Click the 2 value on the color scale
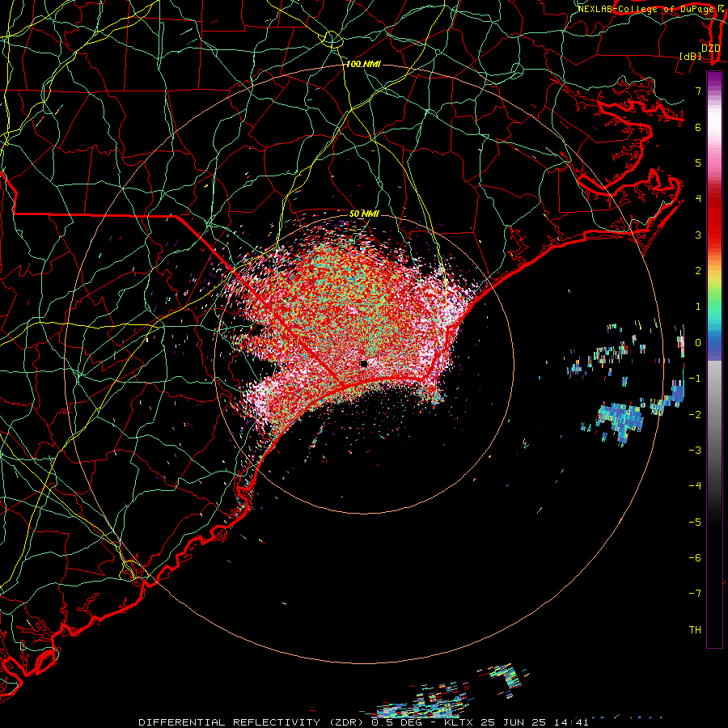 click(x=698, y=271)
